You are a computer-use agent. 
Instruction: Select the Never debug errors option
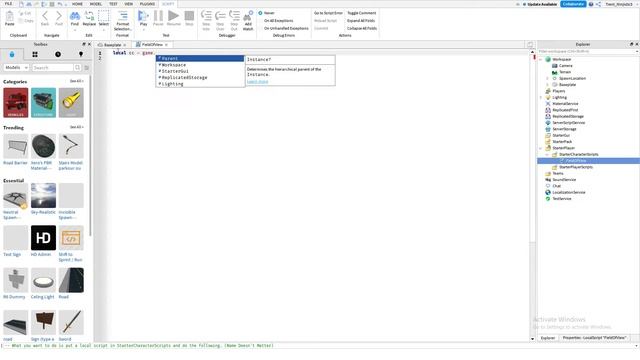click(x=266, y=13)
